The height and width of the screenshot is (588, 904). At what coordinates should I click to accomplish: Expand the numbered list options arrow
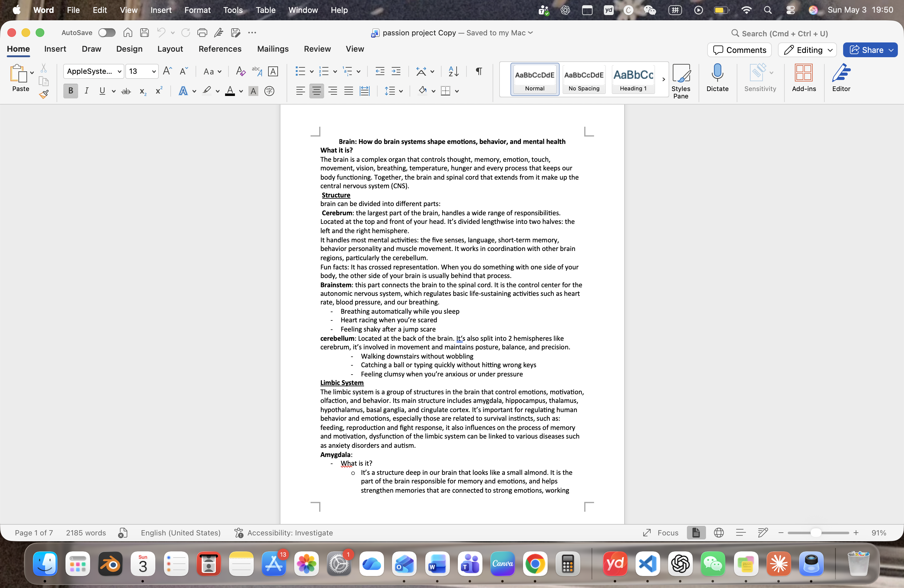335,71
